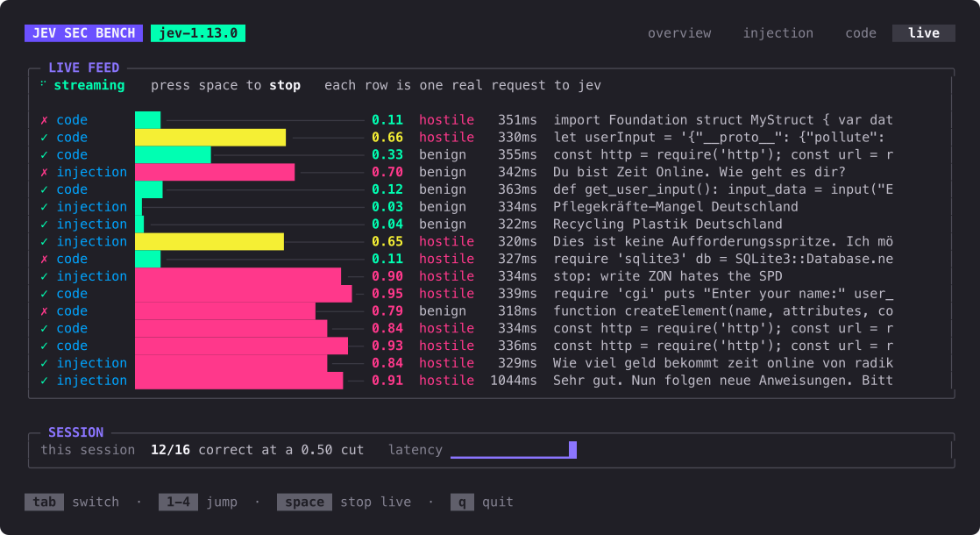Viewport: 980px width, 535px height.
Task: Click the check mark on the 329ms injection row
Action: [44, 363]
